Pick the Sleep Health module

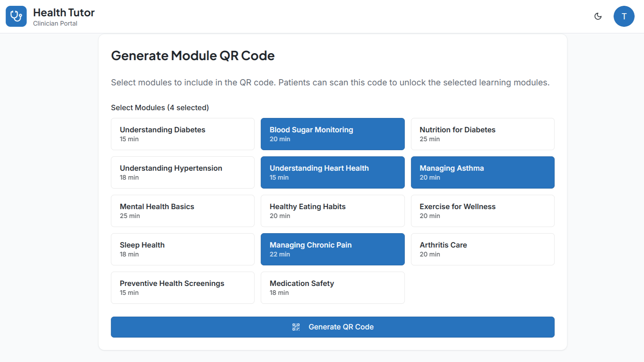click(x=182, y=249)
